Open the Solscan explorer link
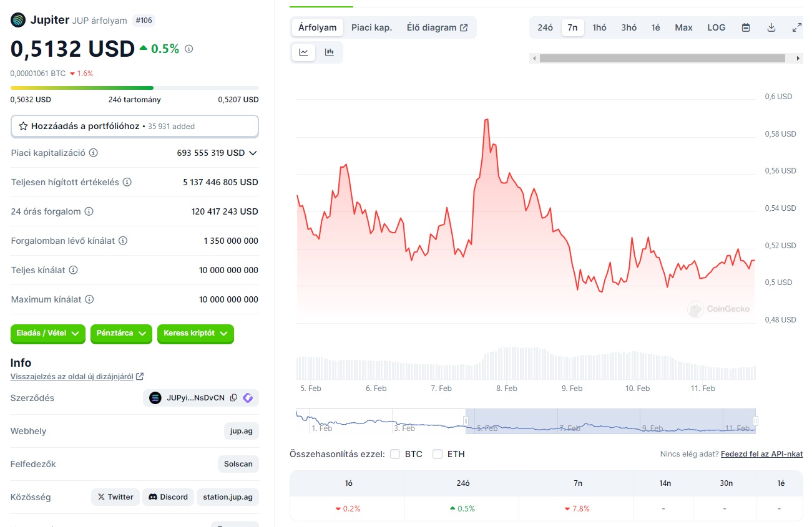The image size is (812, 527). click(x=238, y=464)
